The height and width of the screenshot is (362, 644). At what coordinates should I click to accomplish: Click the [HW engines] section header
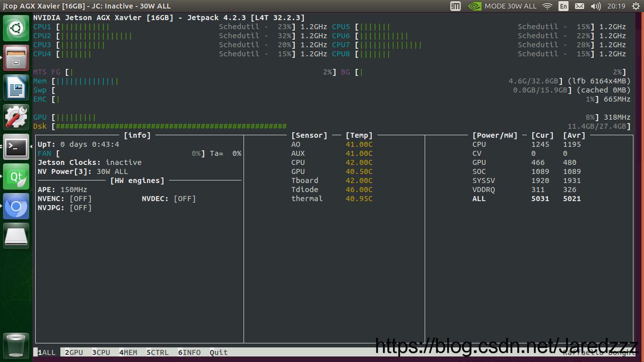point(137,180)
